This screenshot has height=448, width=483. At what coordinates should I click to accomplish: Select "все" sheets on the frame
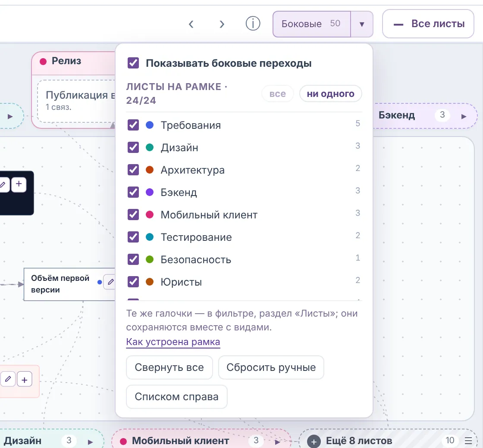tap(278, 93)
